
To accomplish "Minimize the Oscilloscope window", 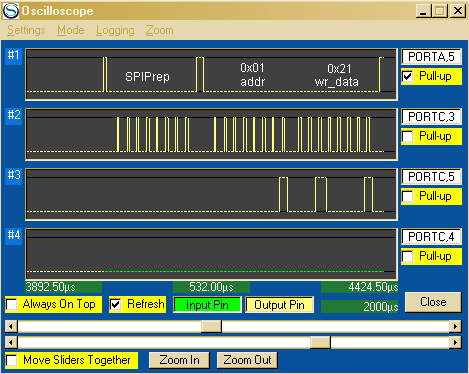I will coord(424,11).
